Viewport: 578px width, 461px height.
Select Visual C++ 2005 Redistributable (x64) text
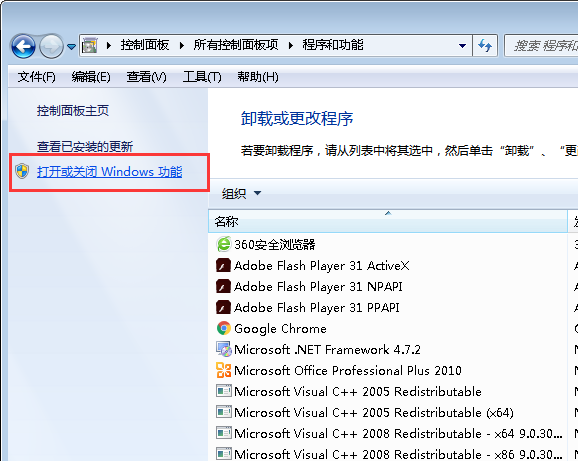click(x=374, y=413)
